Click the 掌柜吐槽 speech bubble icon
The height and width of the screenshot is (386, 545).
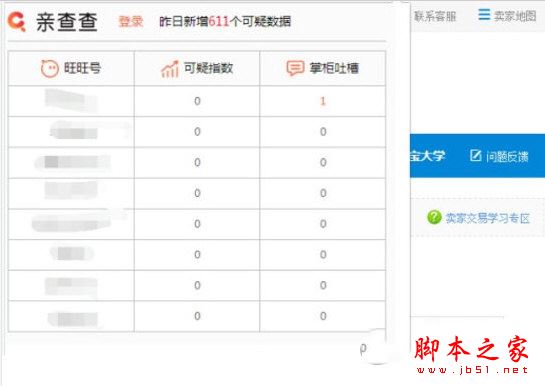point(295,68)
